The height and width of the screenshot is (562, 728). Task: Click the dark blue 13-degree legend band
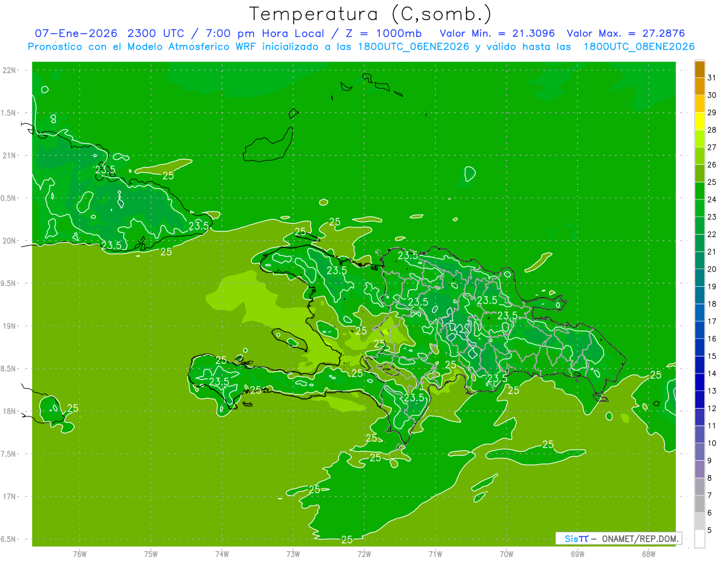click(x=699, y=383)
